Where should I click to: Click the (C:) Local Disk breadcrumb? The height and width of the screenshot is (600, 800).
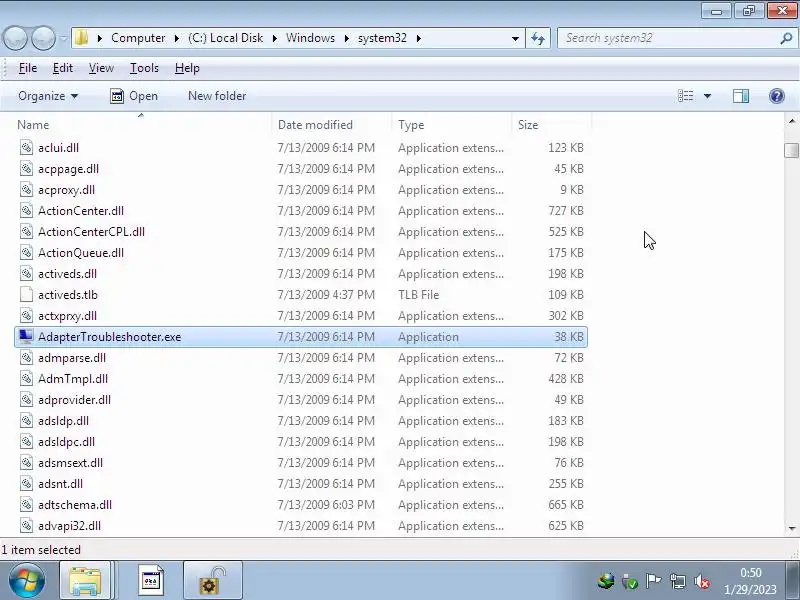(x=226, y=38)
